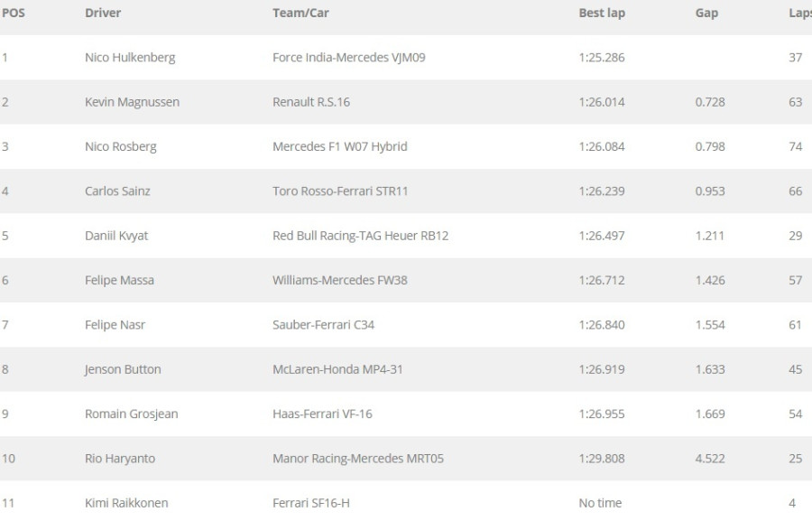Viewport: 812px width, 521px height.
Task: Select Kimi Raikkonen's entry
Action: coord(126,503)
